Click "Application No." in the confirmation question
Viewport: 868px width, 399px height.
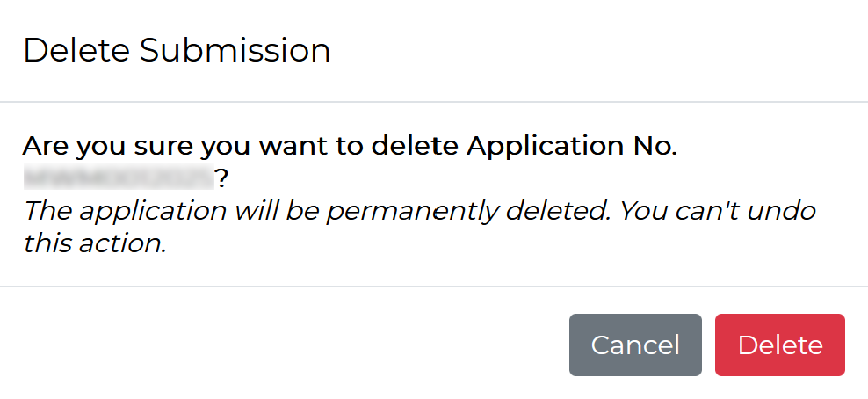pyautogui.click(x=572, y=146)
